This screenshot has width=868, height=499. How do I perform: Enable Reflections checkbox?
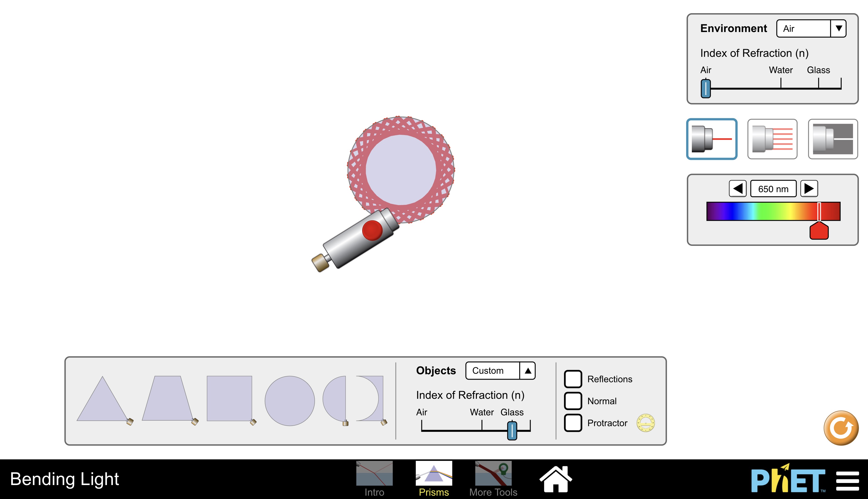coord(572,379)
